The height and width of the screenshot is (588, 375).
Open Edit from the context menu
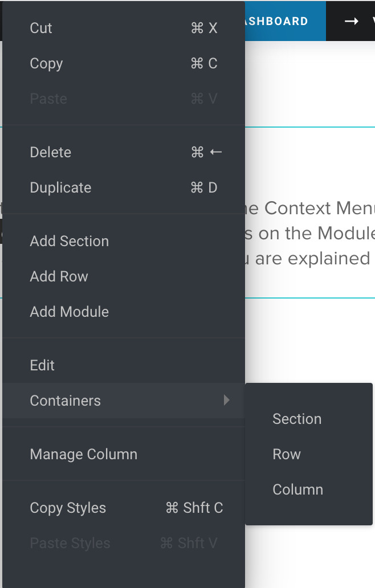pyautogui.click(x=42, y=365)
